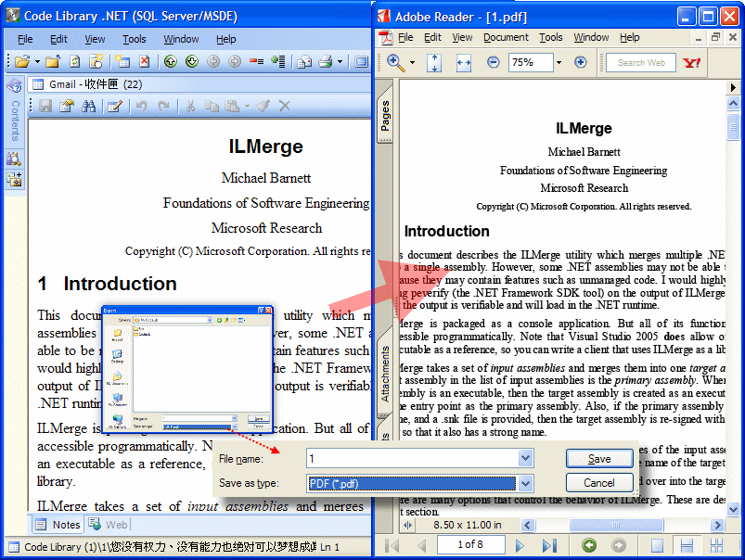Go to the next page in Adobe Reader
The image size is (745, 560).
tap(520, 545)
